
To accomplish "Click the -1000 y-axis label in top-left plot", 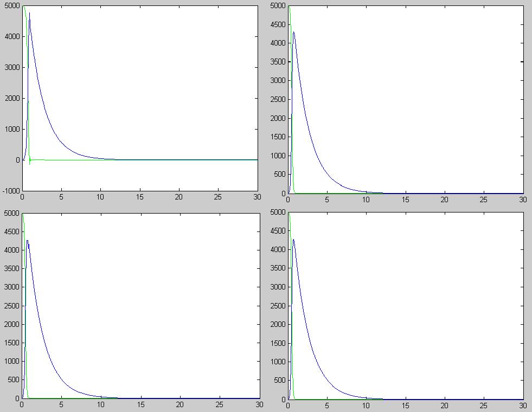I will (x=10, y=191).
